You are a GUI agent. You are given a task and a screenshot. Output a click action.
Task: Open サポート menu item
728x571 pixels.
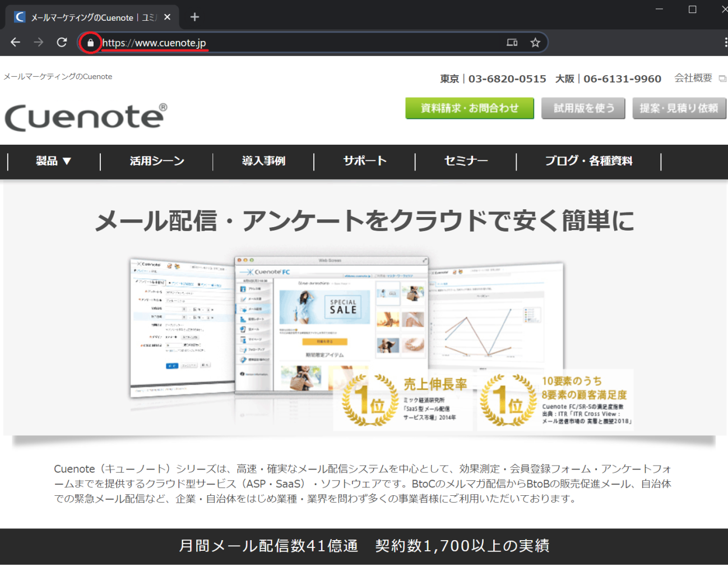[365, 161]
